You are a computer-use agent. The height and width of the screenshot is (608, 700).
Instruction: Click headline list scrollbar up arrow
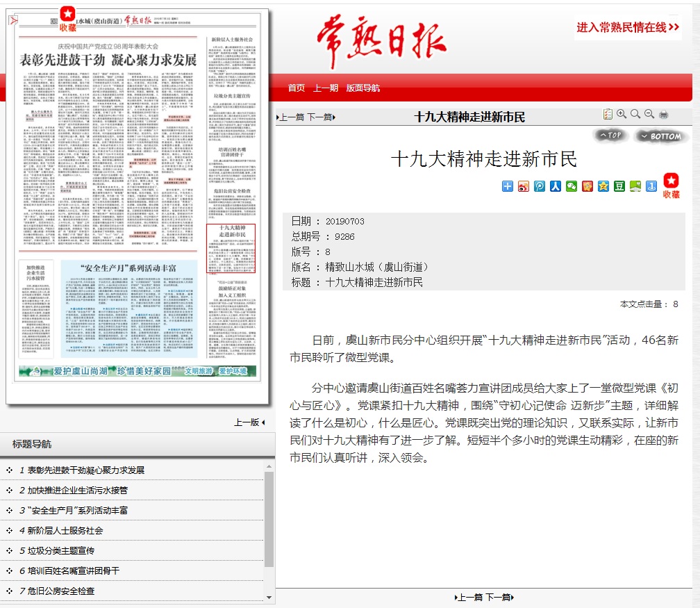point(269,466)
